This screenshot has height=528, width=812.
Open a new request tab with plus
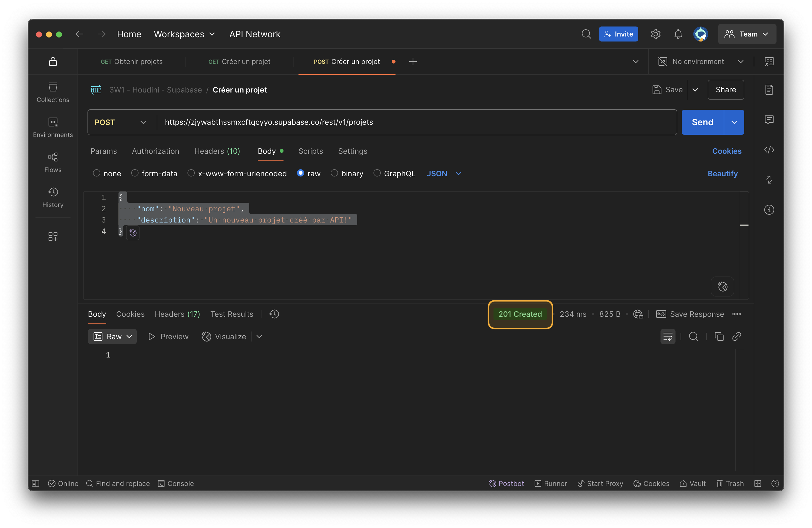(x=413, y=62)
